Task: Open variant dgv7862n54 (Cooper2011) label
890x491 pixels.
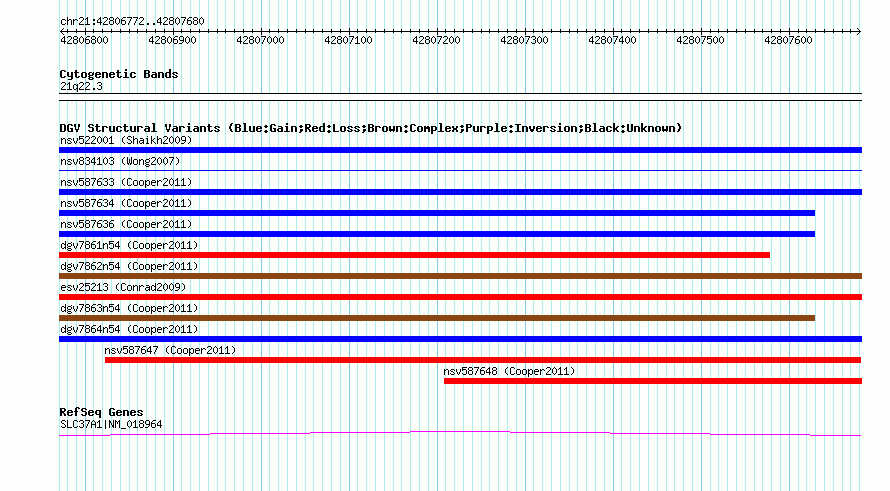Action: pyautogui.click(x=129, y=266)
